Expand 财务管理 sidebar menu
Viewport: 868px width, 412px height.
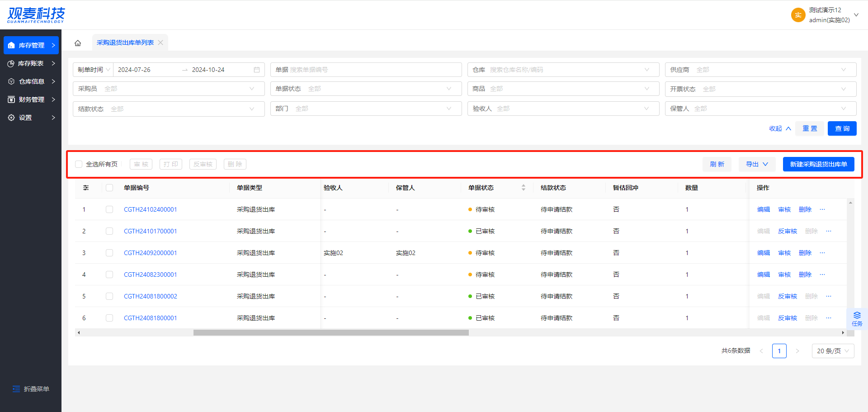31,99
